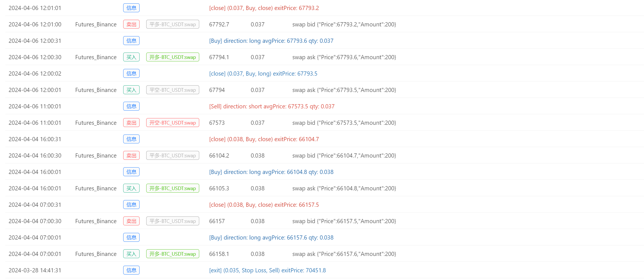Click the red 开空-BTC_USDT:swap tag at 11:00:01

173,123
